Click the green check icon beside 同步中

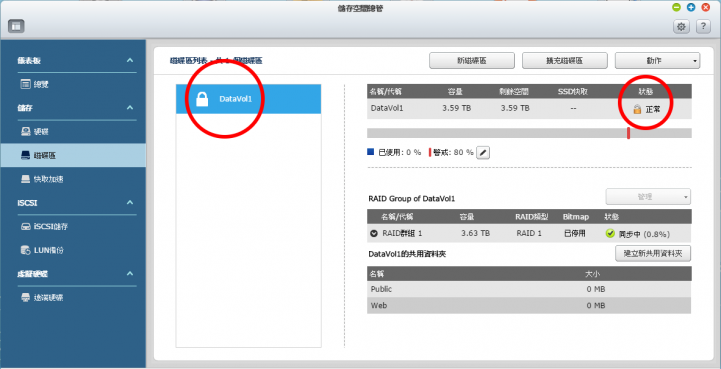pyautogui.click(x=610, y=234)
